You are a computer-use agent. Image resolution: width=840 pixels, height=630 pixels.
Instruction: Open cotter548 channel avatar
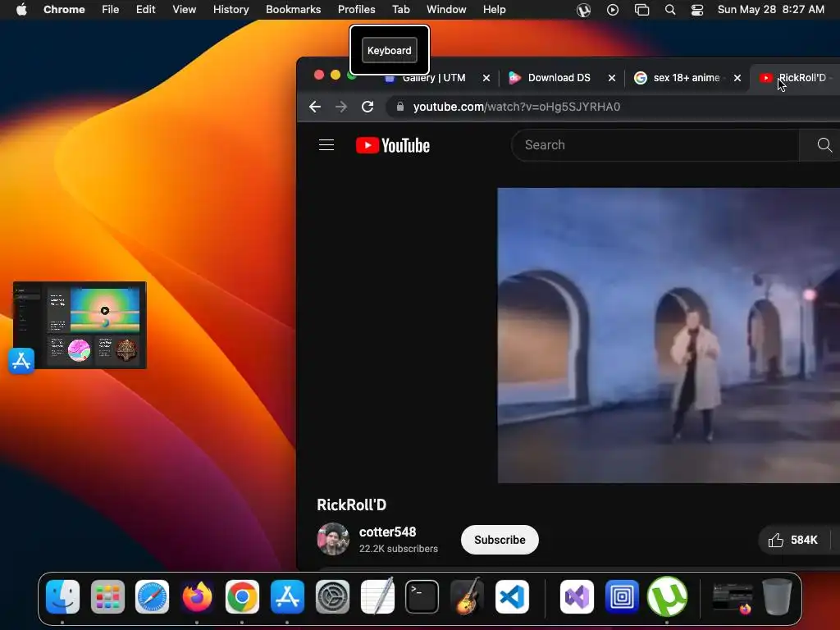333,539
